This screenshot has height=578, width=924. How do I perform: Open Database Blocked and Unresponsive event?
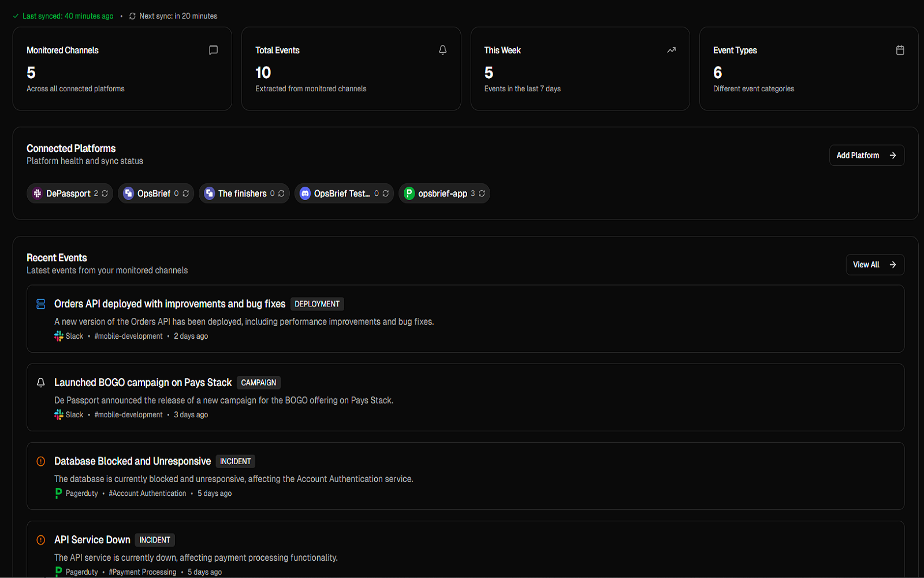[133, 461]
